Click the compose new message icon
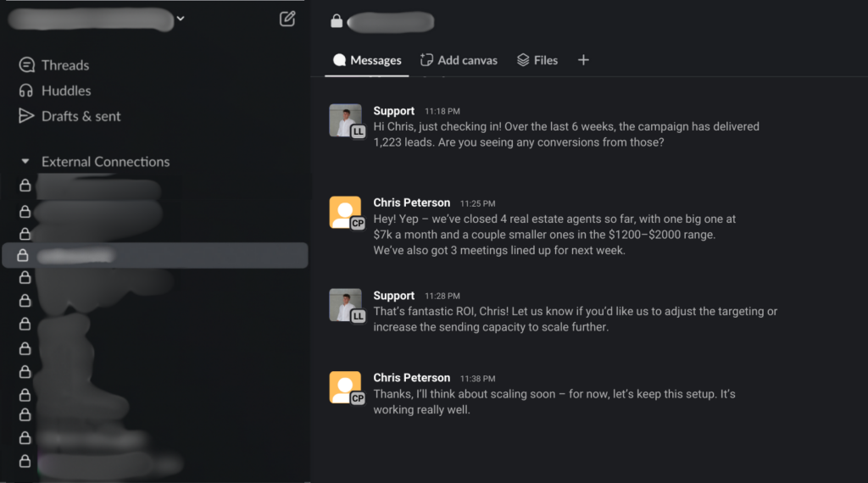The width and height of the screenshot is (868, 483). click(x=287, y=19)
